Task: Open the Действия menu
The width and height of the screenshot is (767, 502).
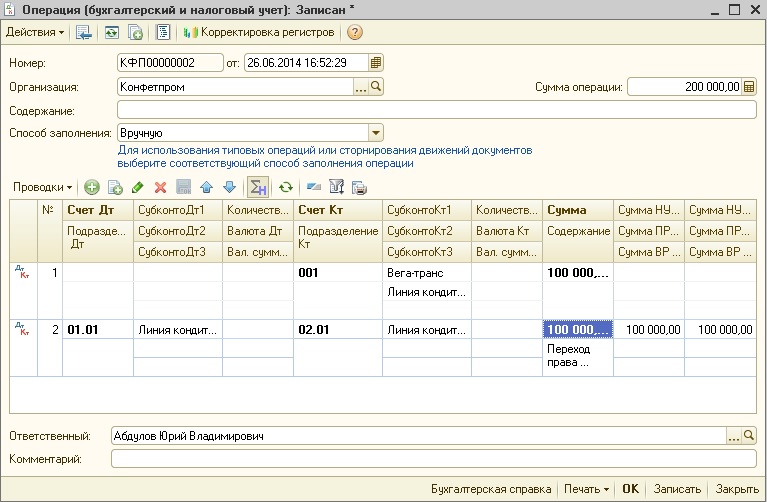Action: click(34, 32)
